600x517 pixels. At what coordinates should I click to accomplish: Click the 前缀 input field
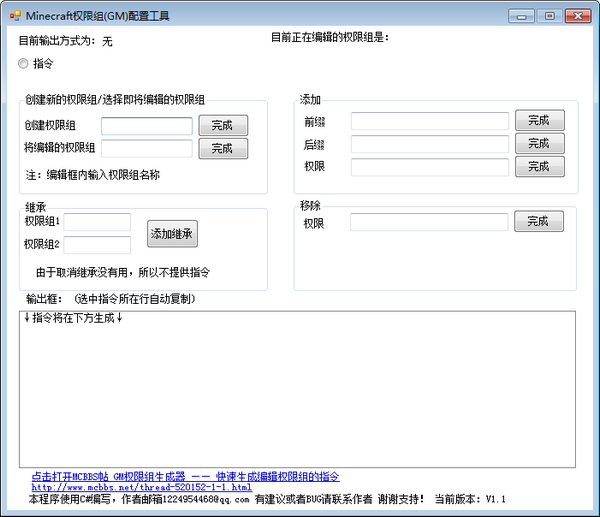[430, 121]
